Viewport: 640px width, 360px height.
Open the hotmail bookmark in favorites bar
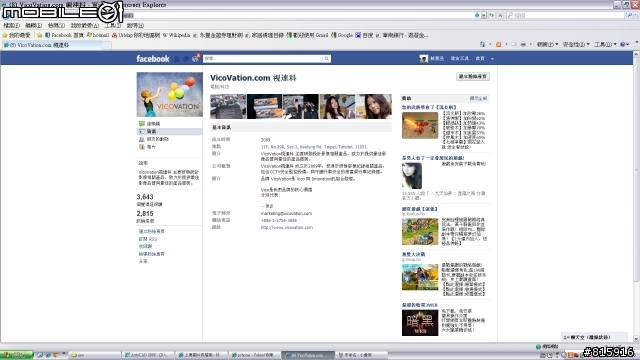tap(98, 35)
